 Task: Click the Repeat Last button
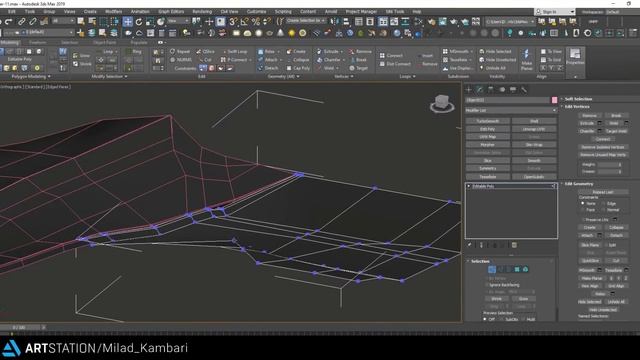point(603,192)
